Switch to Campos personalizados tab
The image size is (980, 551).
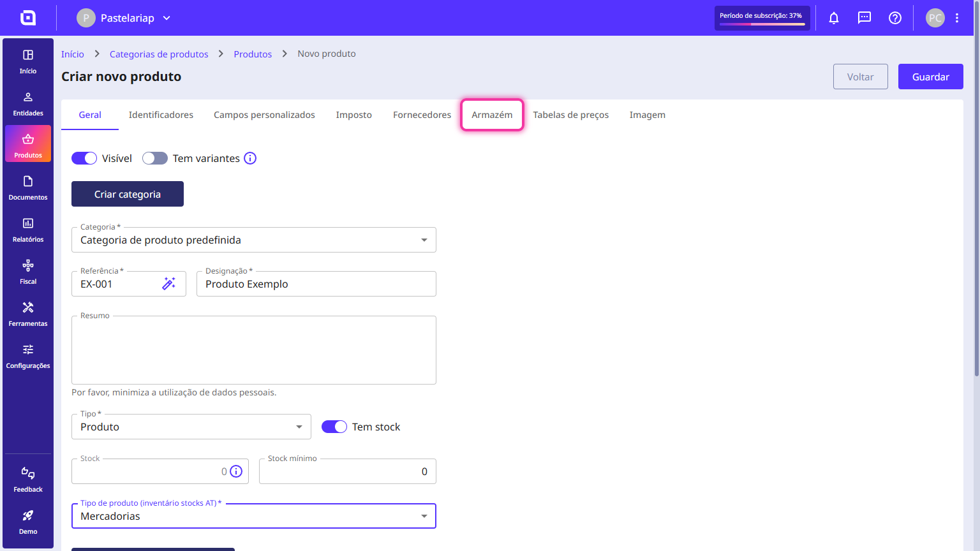[264, 115]
